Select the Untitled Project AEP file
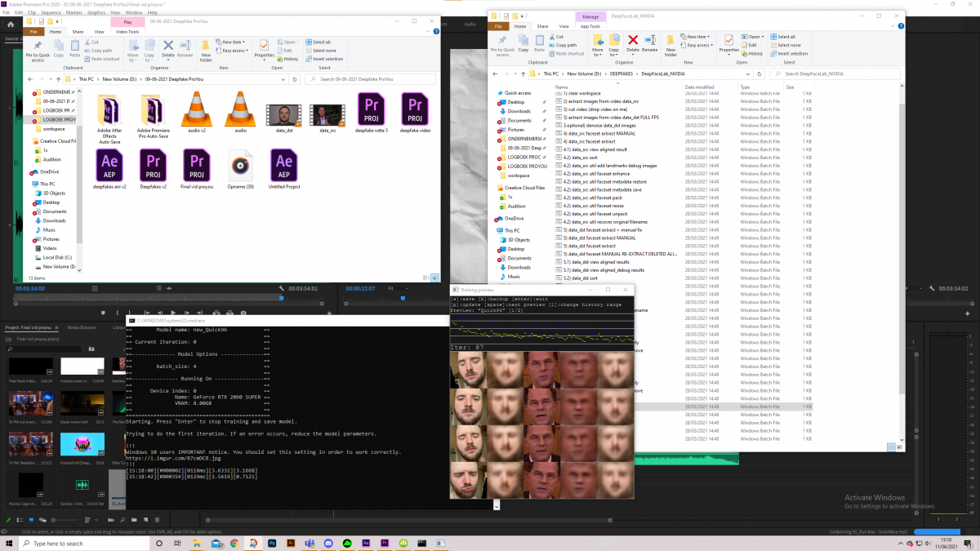 point(284,170)
